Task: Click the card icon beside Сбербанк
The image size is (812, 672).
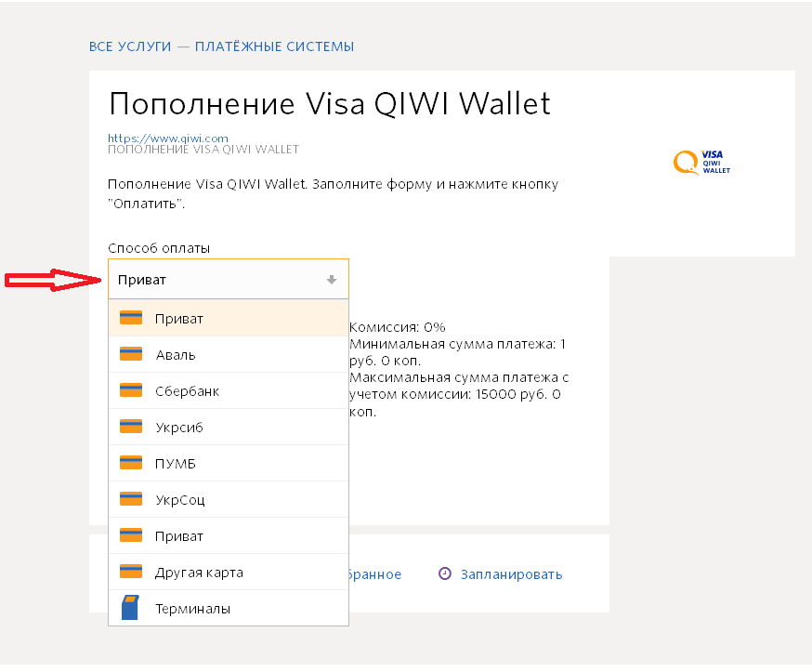Action: click(x=131, y=390)
